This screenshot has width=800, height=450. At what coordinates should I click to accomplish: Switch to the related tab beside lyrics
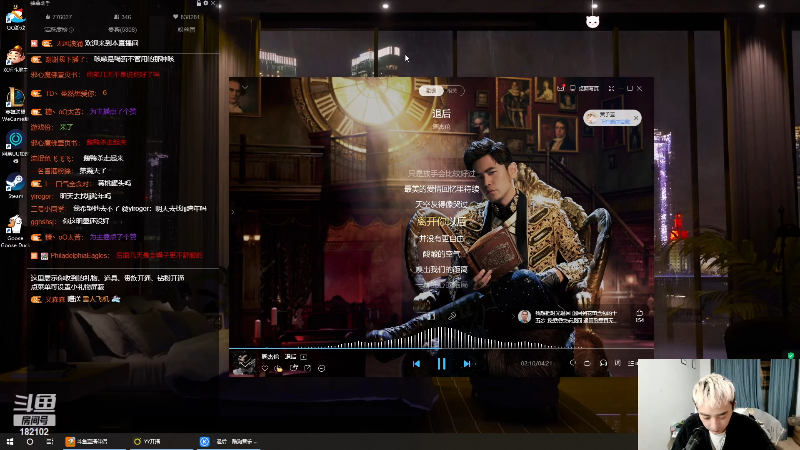point(453,90)
